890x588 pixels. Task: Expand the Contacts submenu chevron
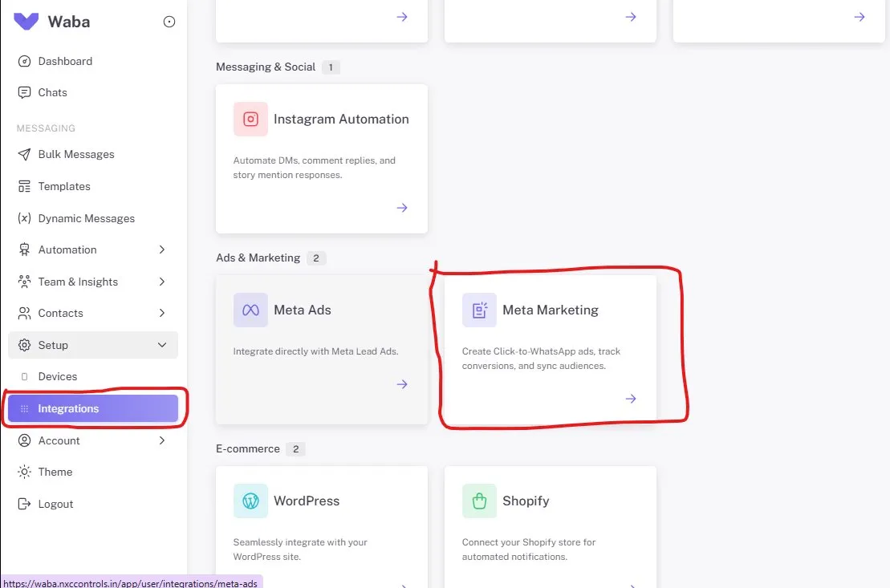coord(162,314)
